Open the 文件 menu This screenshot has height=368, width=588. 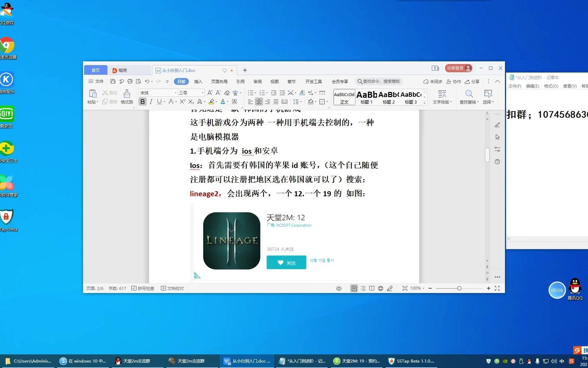coord(96,81)
